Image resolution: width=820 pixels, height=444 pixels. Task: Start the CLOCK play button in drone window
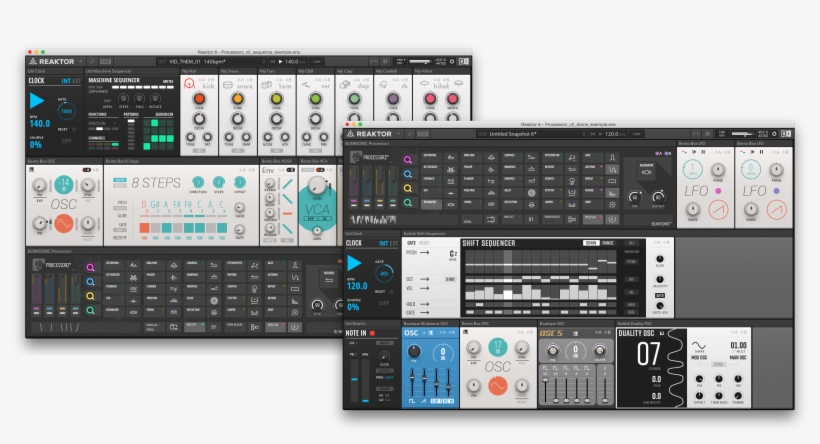click(x=354, y=263)
